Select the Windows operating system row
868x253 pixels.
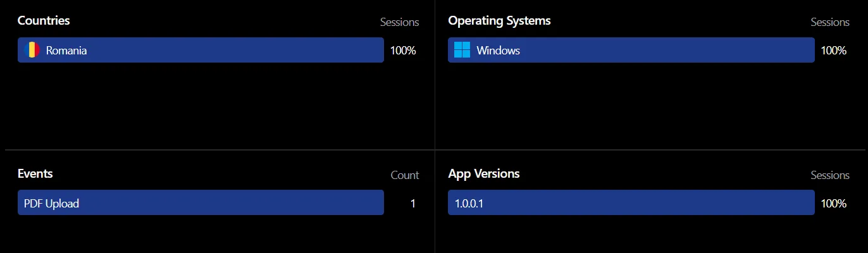(631, 50)
